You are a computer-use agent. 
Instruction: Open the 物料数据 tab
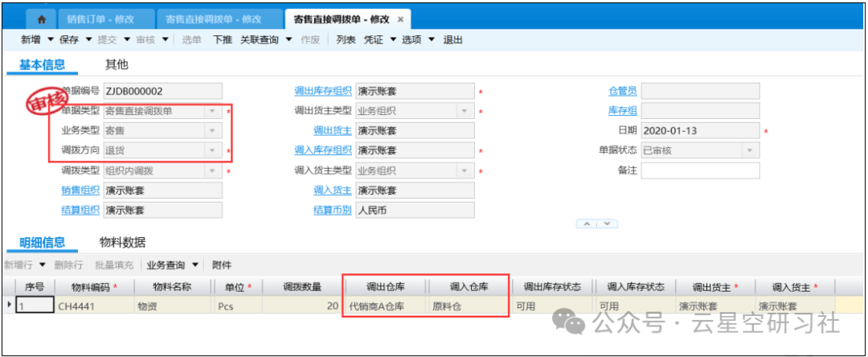coord(122,242)
